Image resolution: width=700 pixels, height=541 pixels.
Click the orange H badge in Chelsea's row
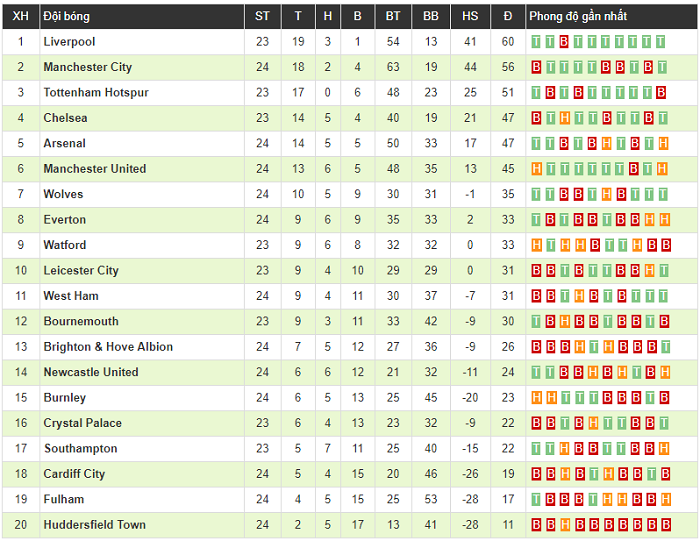point(565,118)
